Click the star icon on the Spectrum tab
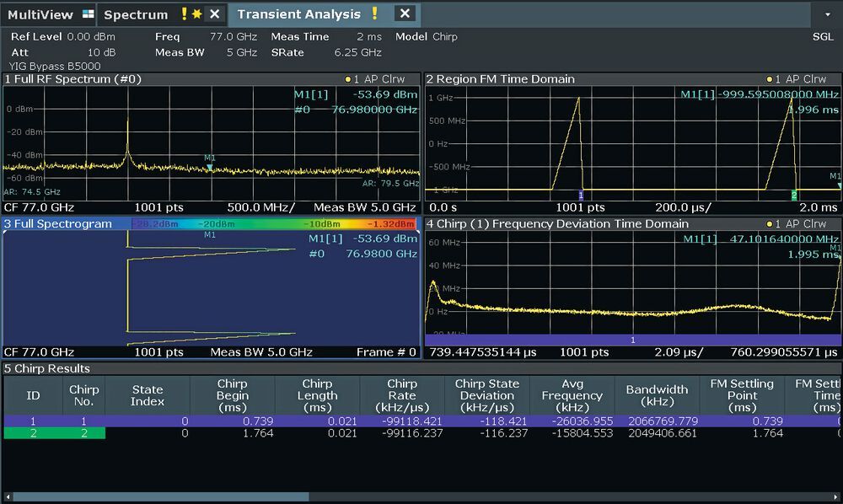This screenshot has height=504, width=843. (x=197, y=14)
